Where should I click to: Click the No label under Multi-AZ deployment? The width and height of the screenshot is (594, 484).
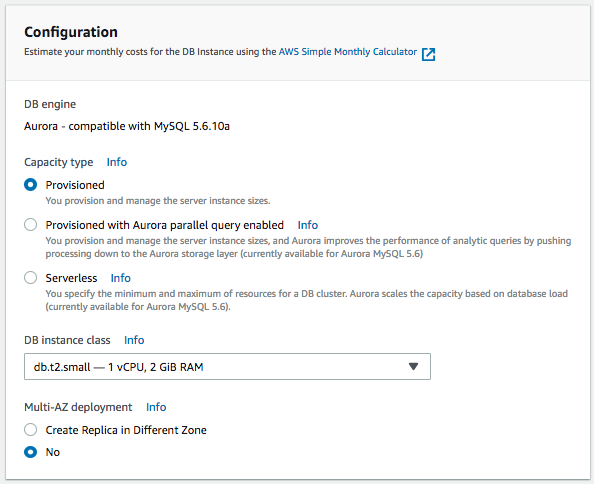53,452
